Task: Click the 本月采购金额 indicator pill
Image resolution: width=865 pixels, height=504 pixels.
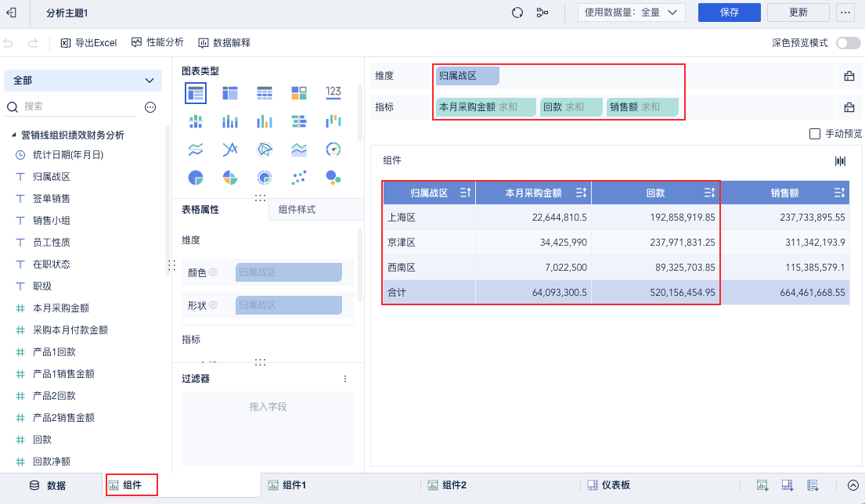Action: click(x=485, y=107)
